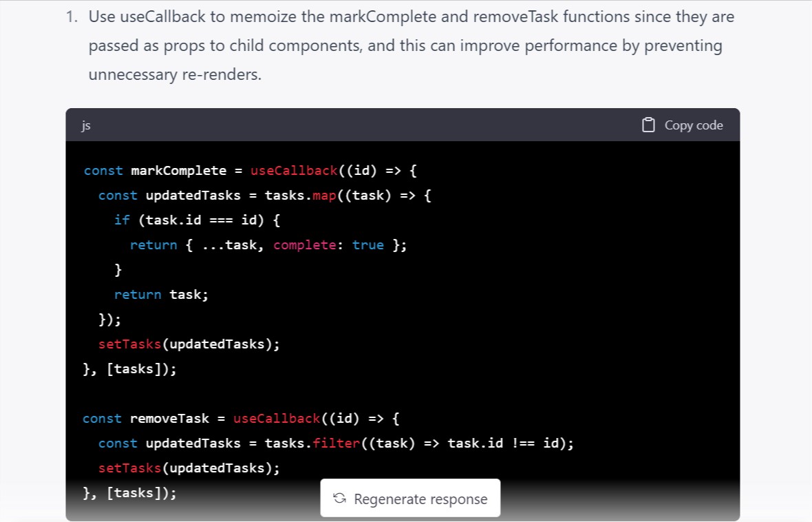Click the line 'if (task.id === id) {'
This screenshot has width=812, height=522.
tap(197, 220)
